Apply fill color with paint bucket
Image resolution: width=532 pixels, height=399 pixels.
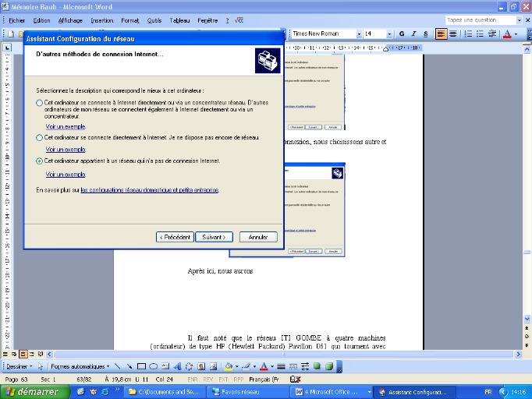tap(229, 366)
